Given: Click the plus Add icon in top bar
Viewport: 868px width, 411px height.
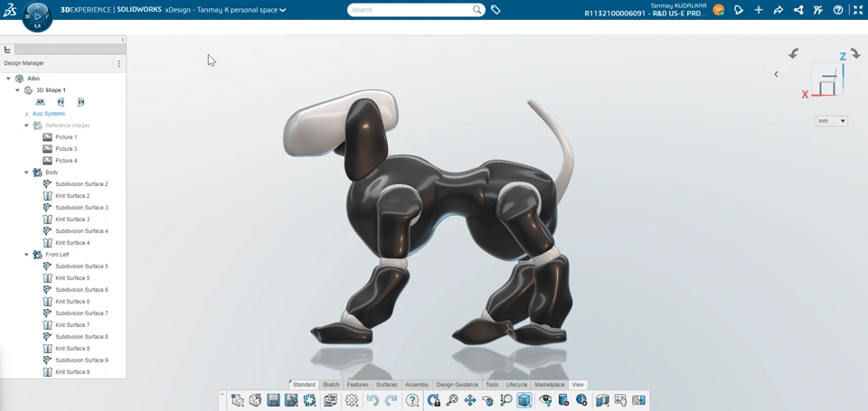Looking at the screenshot, I should [x=759, y=10].
